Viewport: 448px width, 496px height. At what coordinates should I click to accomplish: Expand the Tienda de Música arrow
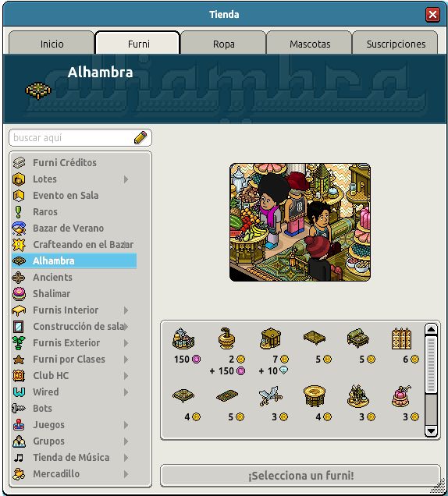pos(126,458)
